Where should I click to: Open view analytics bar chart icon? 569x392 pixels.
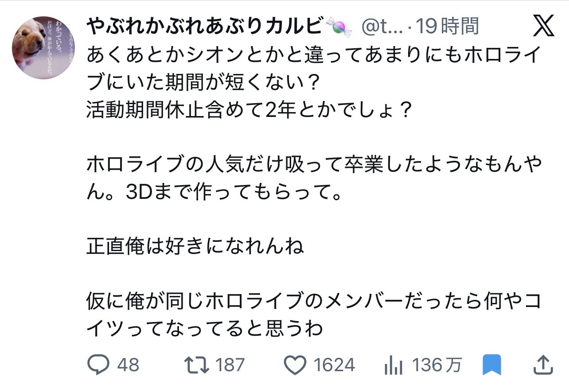click(393, 366)
